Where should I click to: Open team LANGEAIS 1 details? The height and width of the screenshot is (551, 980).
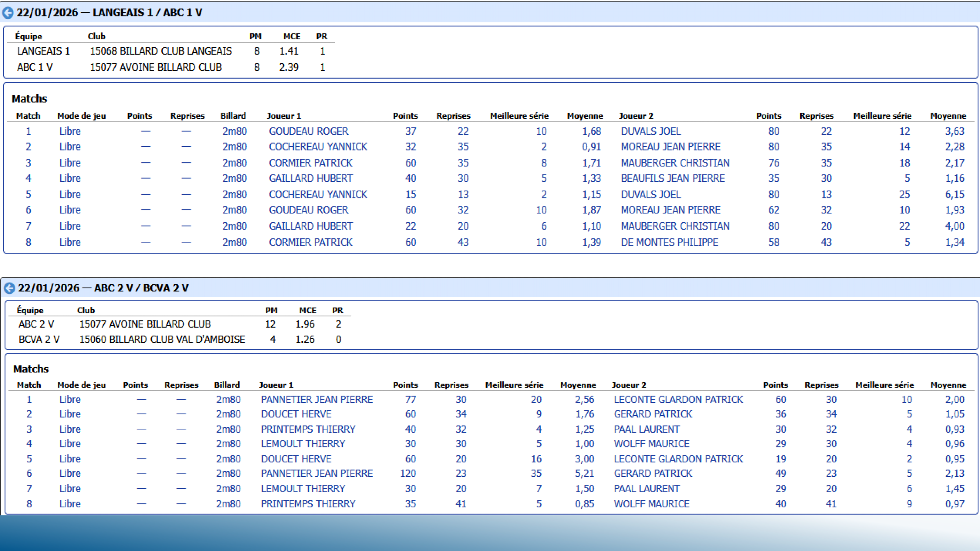[43, 51]
